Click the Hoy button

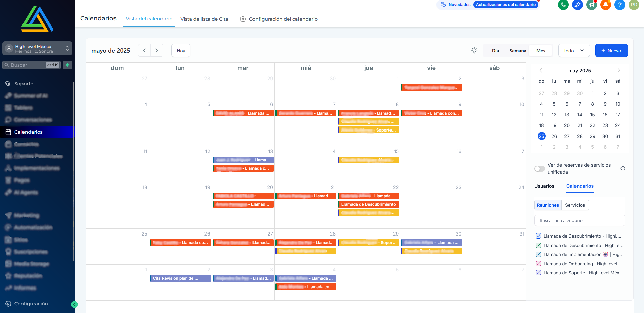coord(181,51)
